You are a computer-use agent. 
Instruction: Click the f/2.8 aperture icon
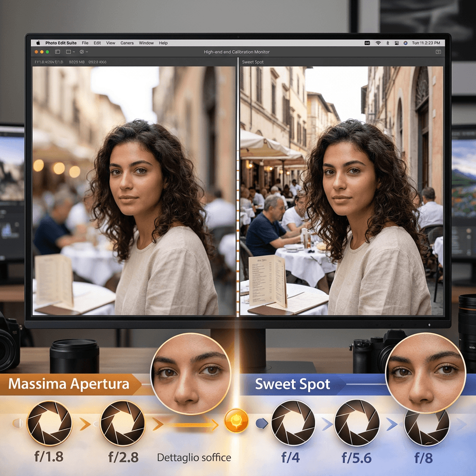point(123,423)
